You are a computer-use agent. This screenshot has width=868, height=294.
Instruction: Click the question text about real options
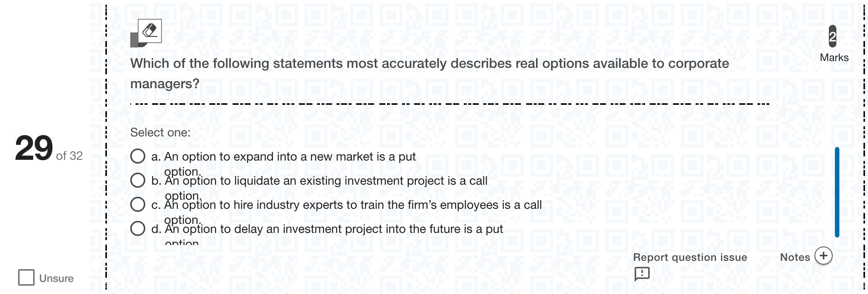pos(429,73)
